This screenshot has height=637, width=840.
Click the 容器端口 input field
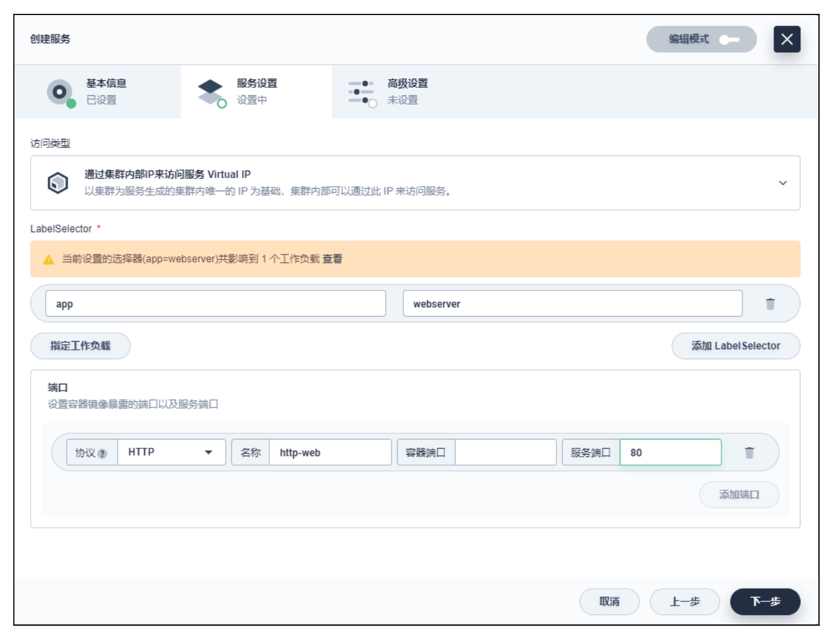[x=505, y=453]
